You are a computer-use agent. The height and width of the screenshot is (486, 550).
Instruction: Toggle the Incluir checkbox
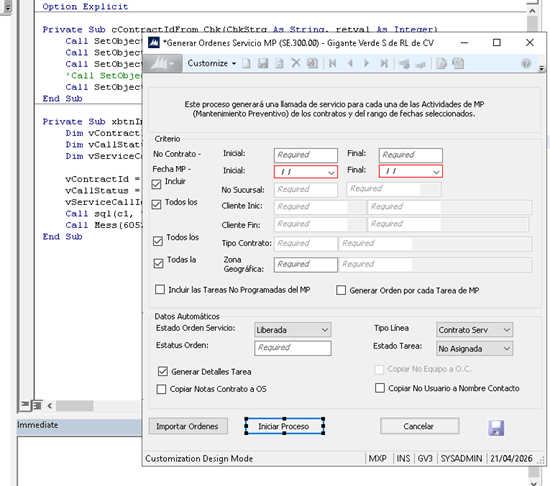click(x=156, y=184)
